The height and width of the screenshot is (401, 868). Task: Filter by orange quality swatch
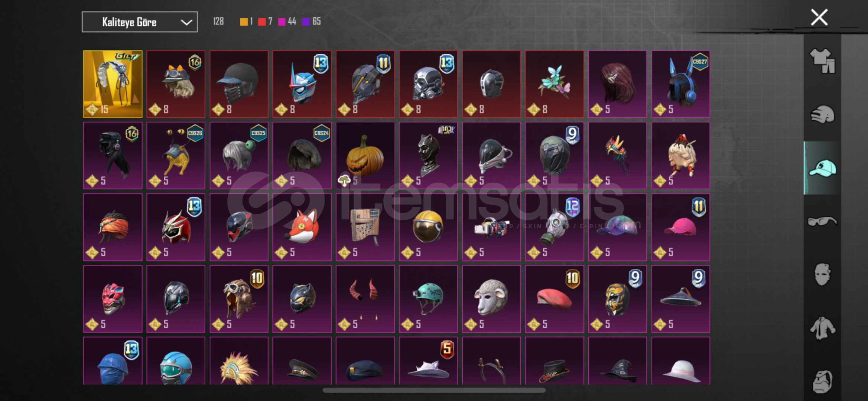246,22
